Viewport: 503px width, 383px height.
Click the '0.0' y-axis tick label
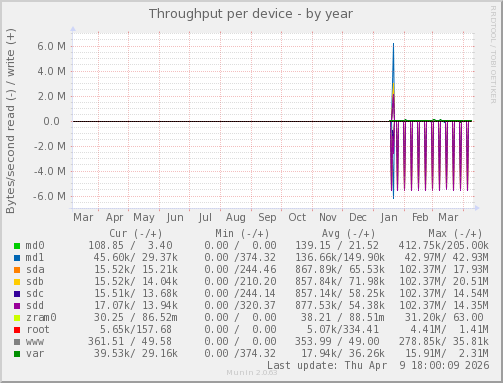(51, 121)
